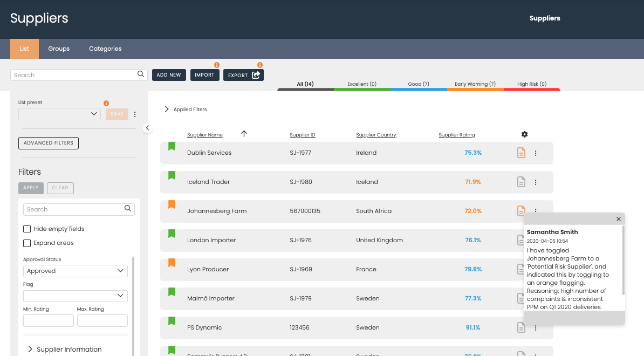Viewport: 644px width, 356px height.
Task: Click the filter search magnifier icon
Action: tap(128, 209)
